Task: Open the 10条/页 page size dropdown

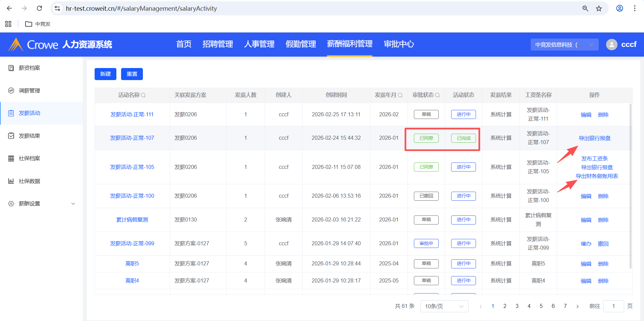Action: pyautogui.click(x=444, y=306)
